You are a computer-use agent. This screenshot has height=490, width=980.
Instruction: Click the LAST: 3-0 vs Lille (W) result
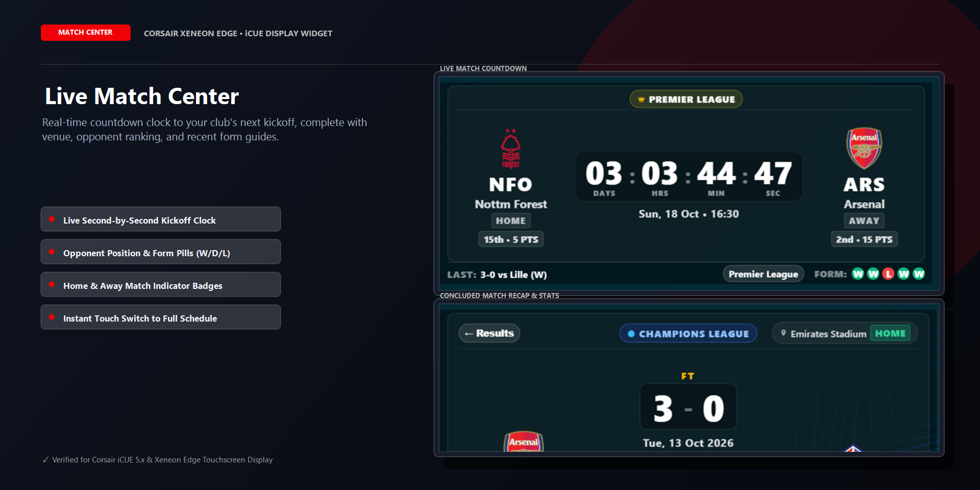point(497,275)
